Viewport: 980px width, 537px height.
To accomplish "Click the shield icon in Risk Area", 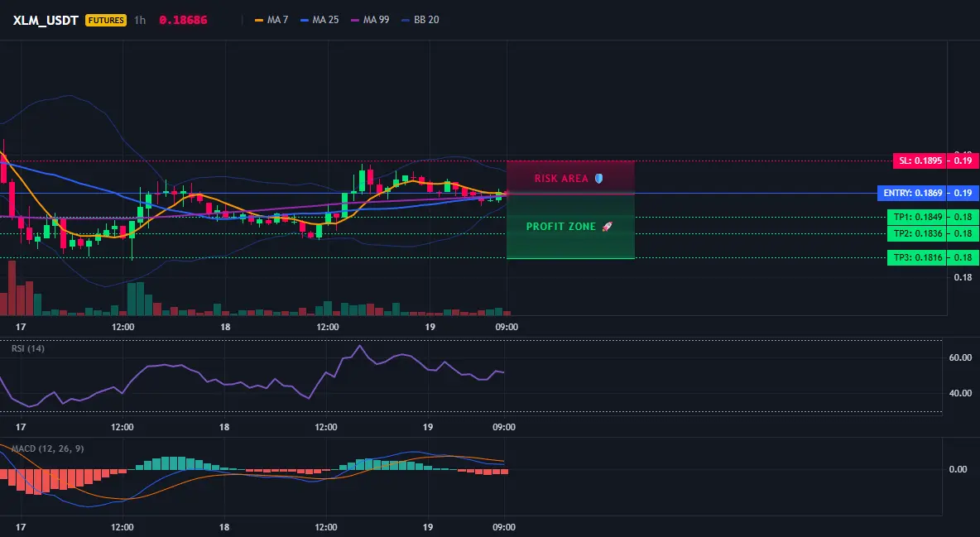I will click(x=598, y=178).
